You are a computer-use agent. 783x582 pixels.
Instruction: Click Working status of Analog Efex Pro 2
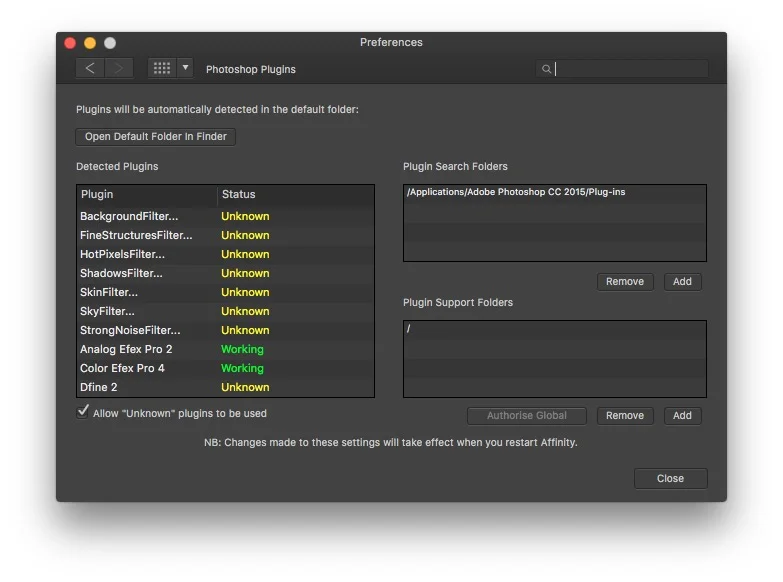[x=242, y=349]
